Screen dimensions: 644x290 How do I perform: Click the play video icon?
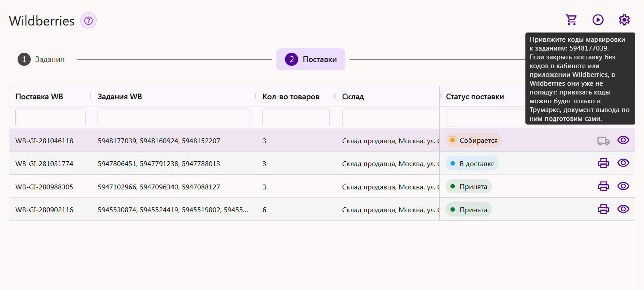coord(598,20)
